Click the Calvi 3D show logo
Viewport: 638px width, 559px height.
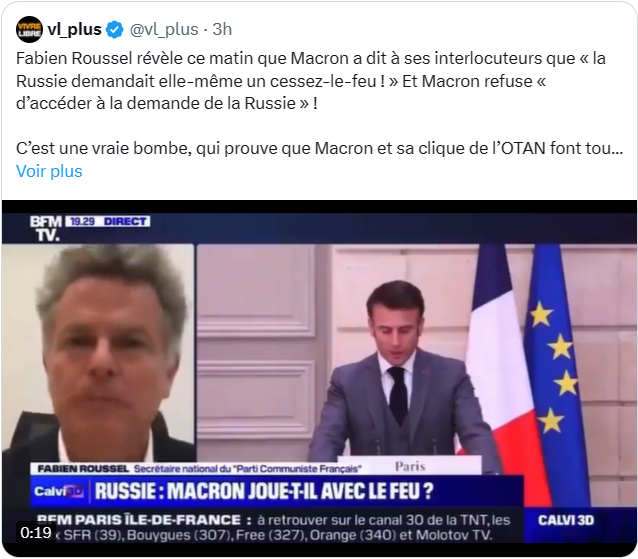[59, 491]
